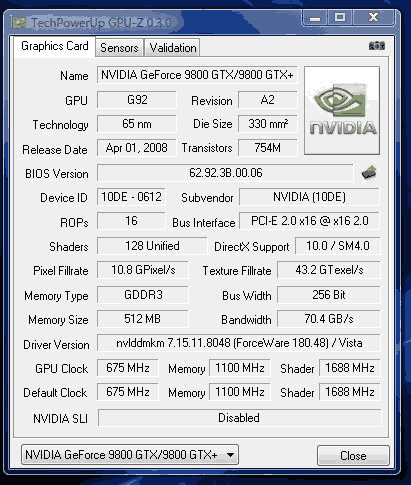Click the Close button

(353, 455)
